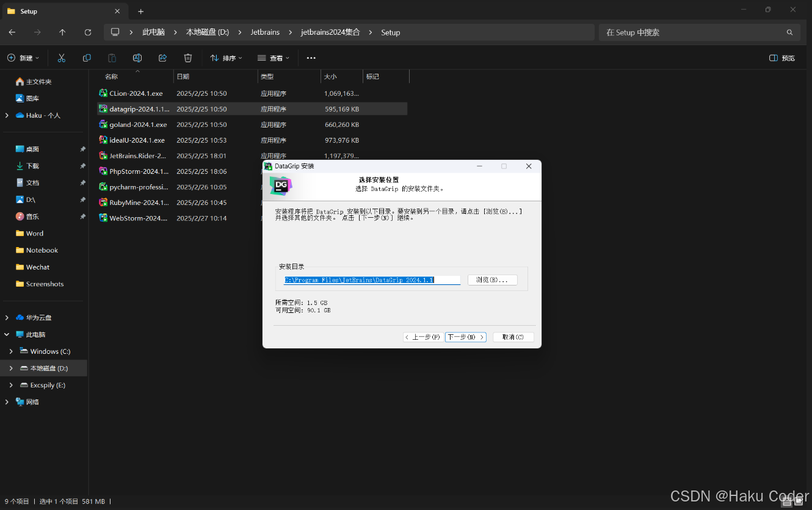Click the RubyMine-2024.1 file icon
The image size is (812, 510).
pyautogui.click(x=103, y=203)
